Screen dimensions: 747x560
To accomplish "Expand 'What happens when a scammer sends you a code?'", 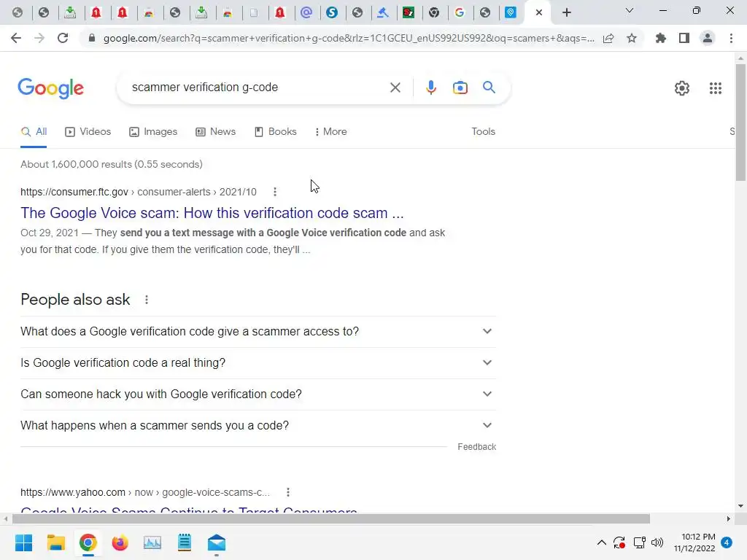I will (258, 426).
